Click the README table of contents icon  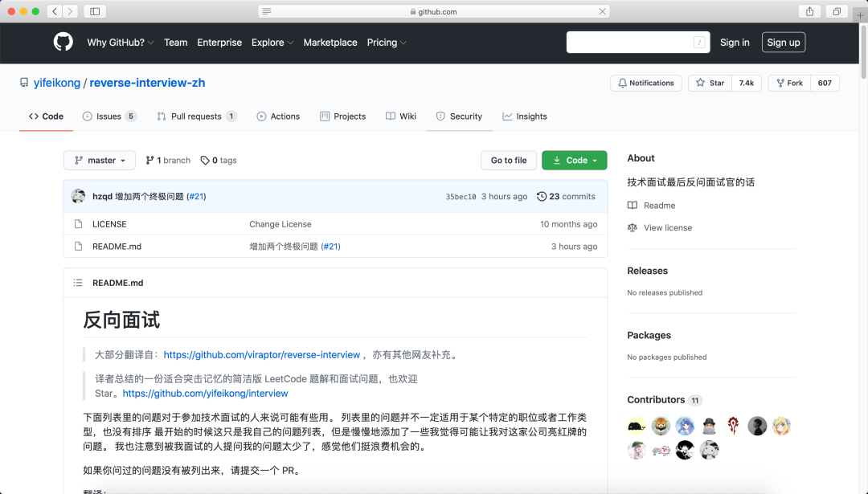(x=78, y=283)
